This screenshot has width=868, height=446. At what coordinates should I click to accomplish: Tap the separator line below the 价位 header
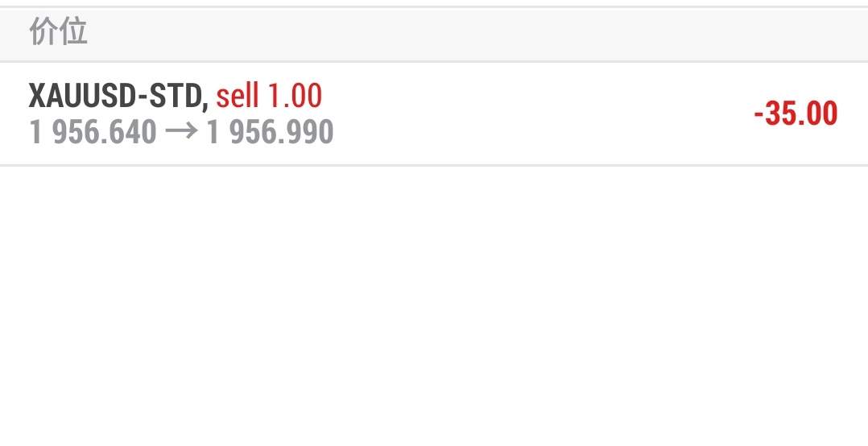pyautogui.click(x=434, y=61)
